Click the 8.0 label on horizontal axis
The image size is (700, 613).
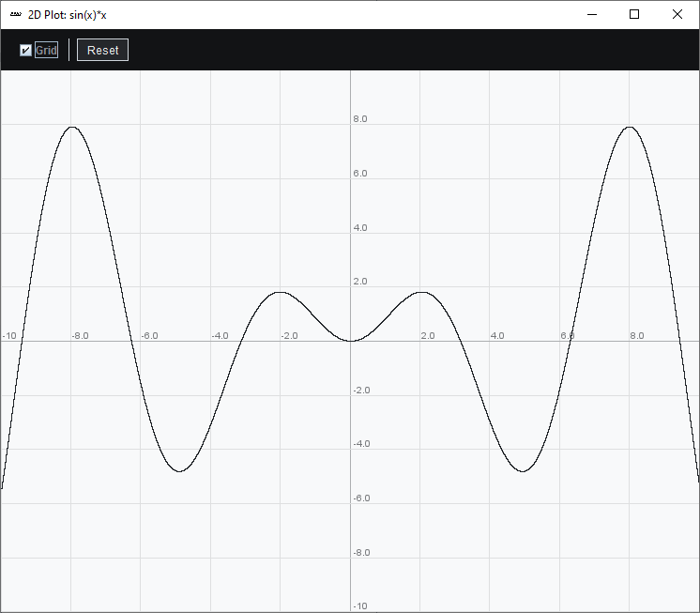(x=637, y=336)
